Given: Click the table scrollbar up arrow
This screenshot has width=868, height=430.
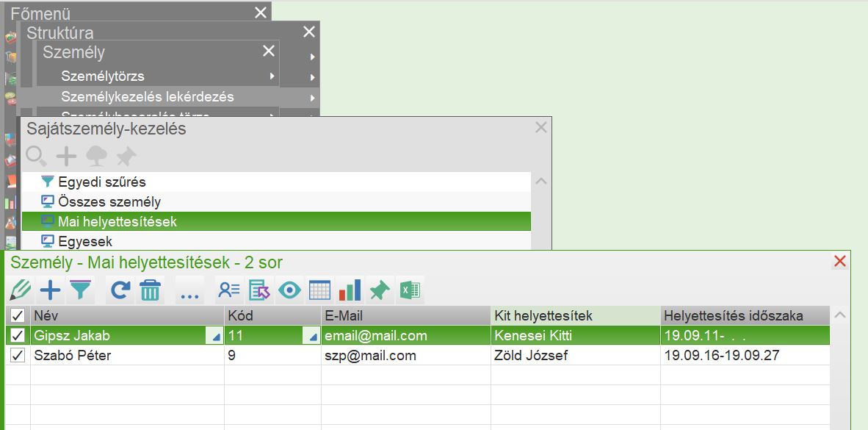Looking at the screenshot, I should coord(840,315).
